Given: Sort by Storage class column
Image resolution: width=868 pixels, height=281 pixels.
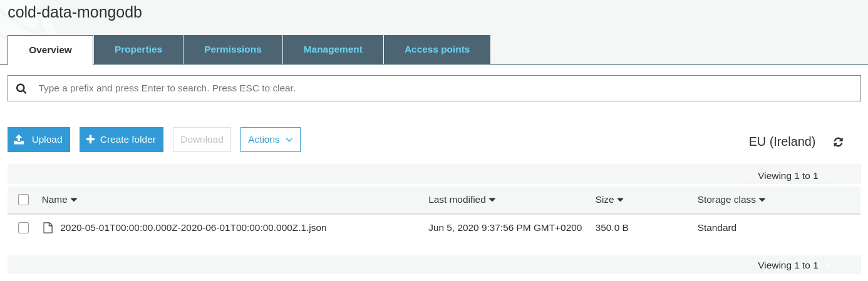Looking at the screenshot, I should [731, 200].
